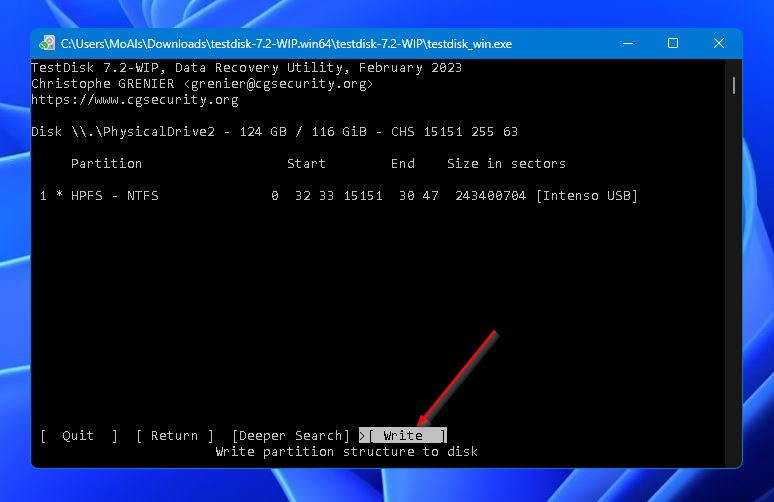Click the HPFS - NTFS partition row

pyautogui.click(x=339, y=196)
